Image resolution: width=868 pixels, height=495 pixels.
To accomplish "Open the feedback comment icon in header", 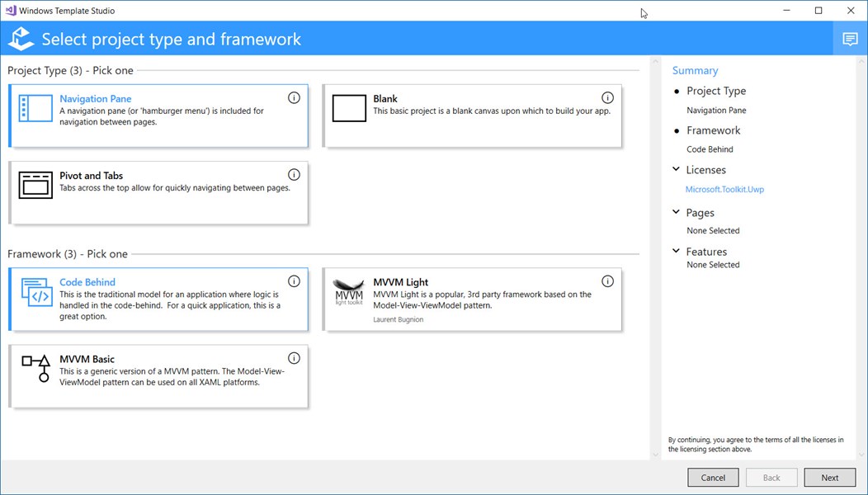I will click(x=850, y=39).
